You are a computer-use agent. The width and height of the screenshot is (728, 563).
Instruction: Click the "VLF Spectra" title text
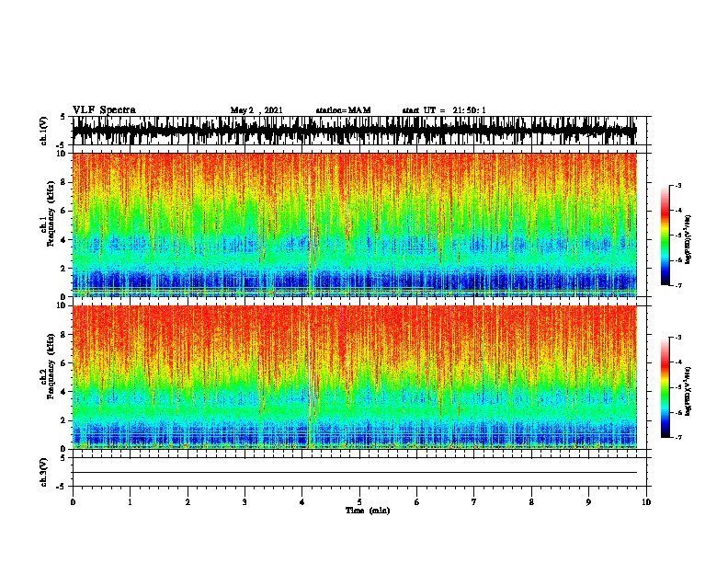pyautogui.click(x=104, y=110)
